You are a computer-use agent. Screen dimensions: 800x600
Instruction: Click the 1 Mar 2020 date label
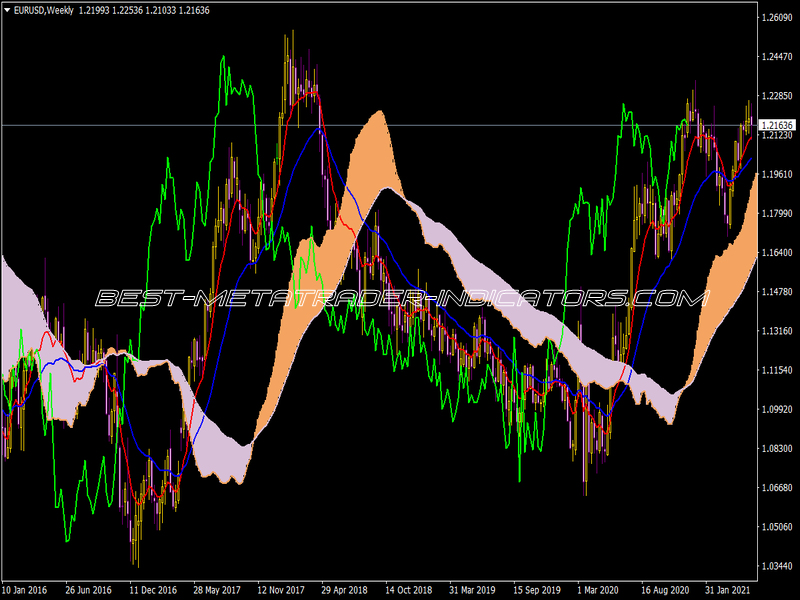[598, 590]
